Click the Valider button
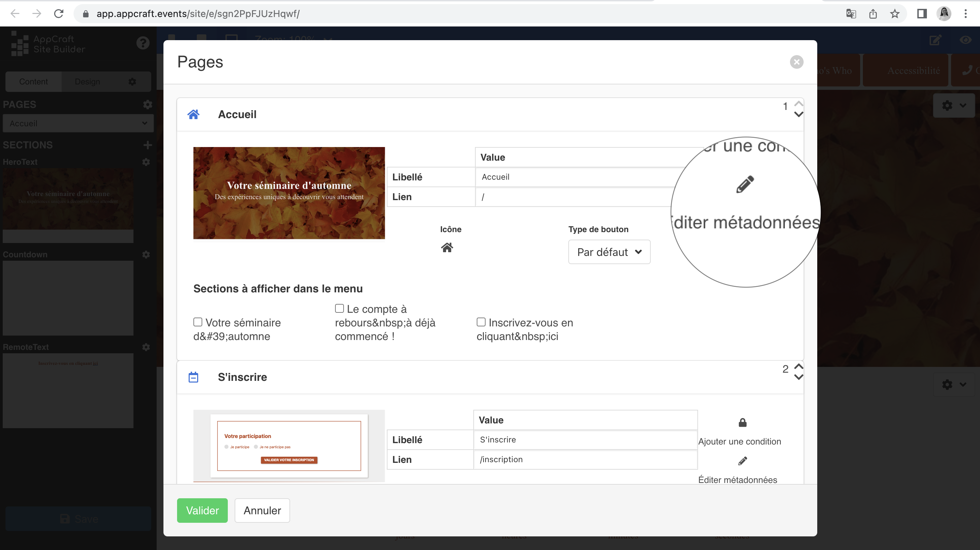 [x=202, y=510]
